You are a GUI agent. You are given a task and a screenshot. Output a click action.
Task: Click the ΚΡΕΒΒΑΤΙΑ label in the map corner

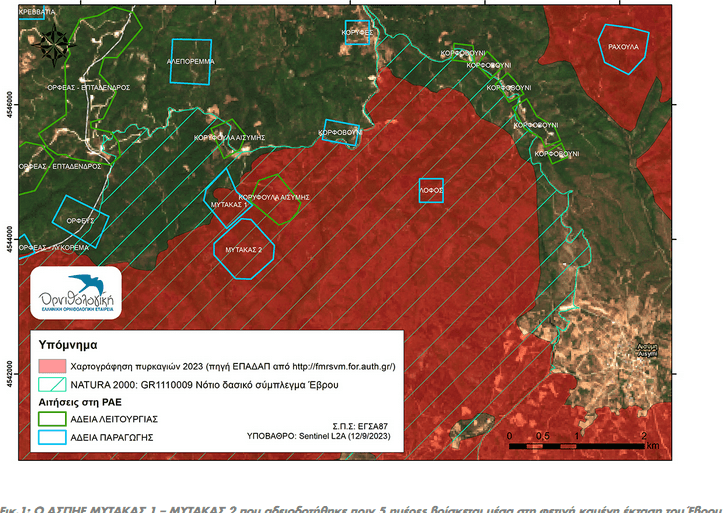[38, 10]
